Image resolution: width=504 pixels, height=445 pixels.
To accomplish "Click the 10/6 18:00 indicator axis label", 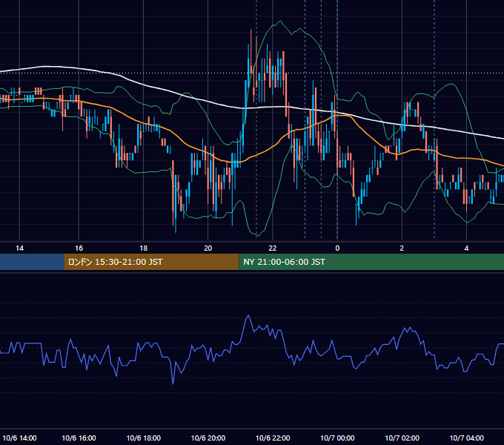I will [x=143, y=438].
